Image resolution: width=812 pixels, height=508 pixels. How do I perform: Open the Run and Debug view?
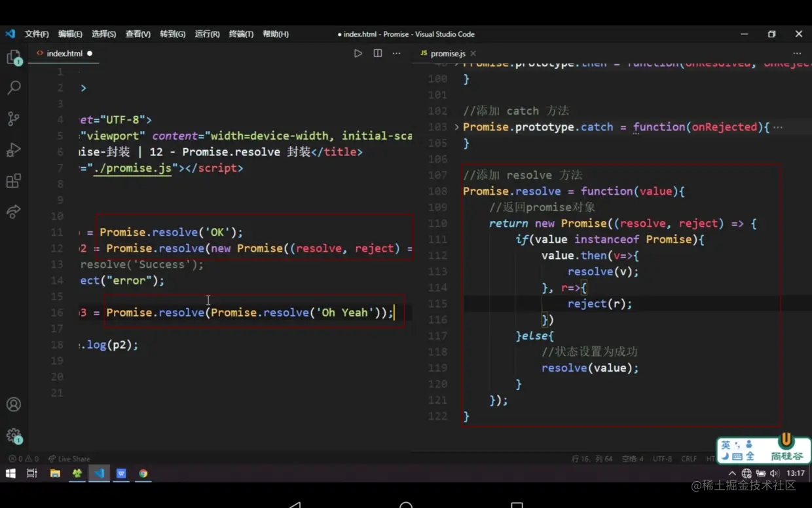click(14, 150)
